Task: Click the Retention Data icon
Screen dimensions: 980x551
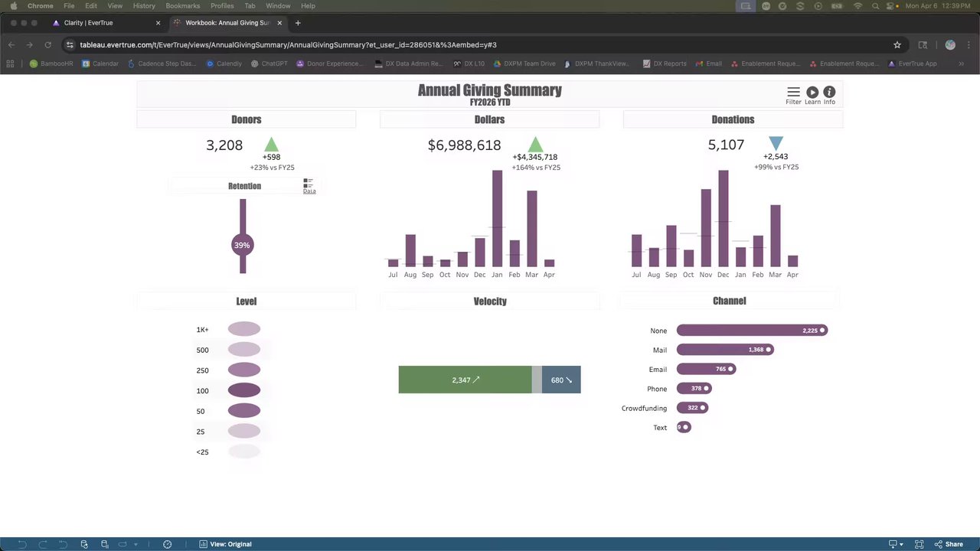Action: [309, 186]
